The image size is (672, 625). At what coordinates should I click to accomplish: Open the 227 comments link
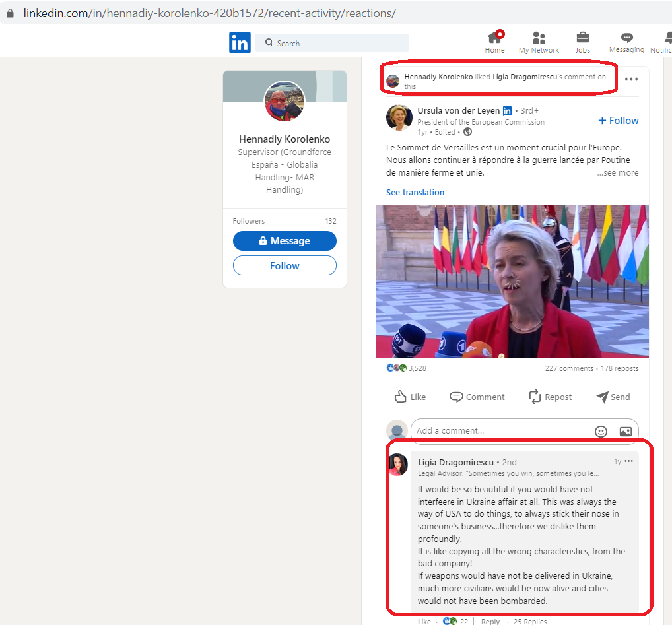point(569,368)
